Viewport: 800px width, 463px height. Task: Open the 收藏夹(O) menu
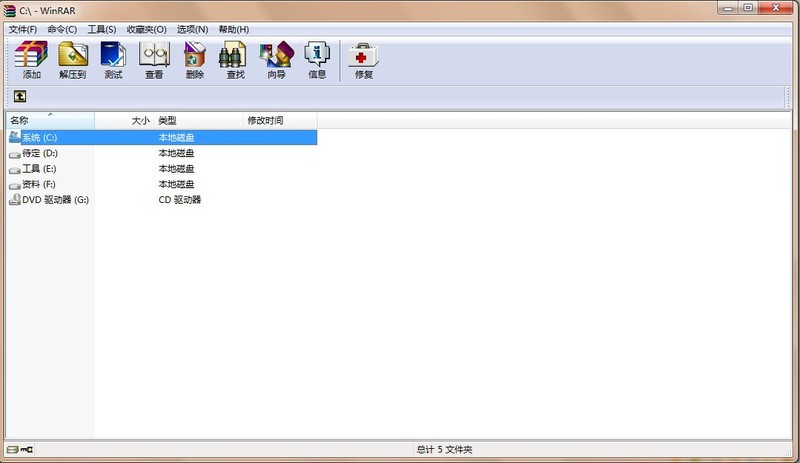147,30
